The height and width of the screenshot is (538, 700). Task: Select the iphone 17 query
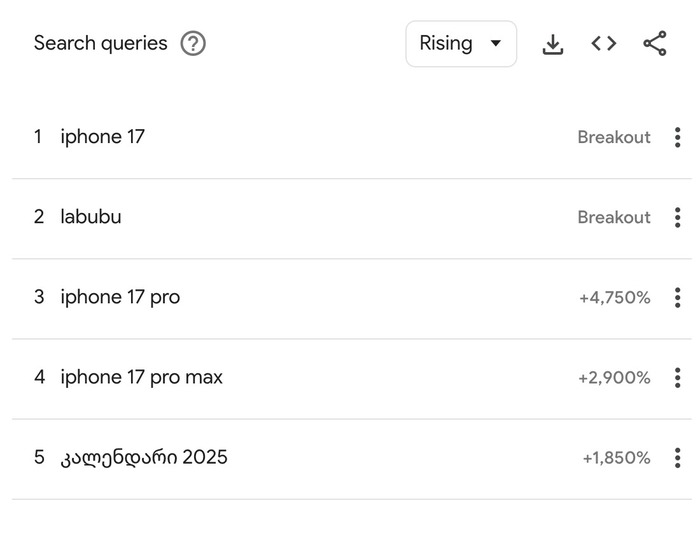103,137
